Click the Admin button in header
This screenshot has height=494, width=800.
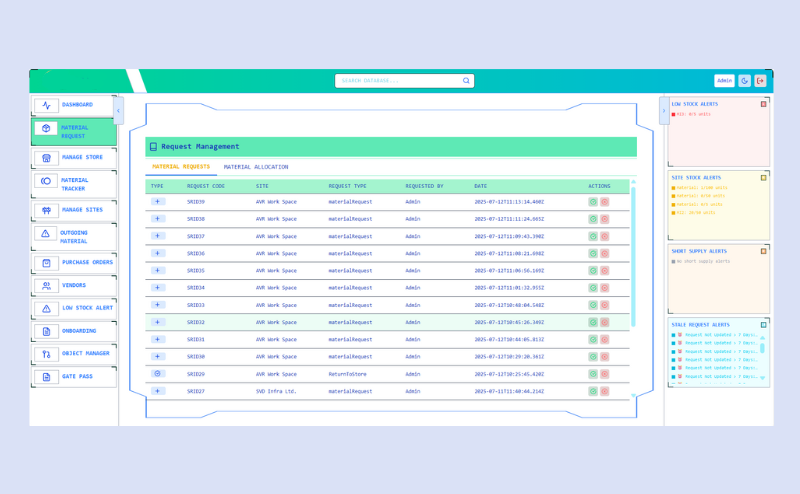click(x=724, y=81)
